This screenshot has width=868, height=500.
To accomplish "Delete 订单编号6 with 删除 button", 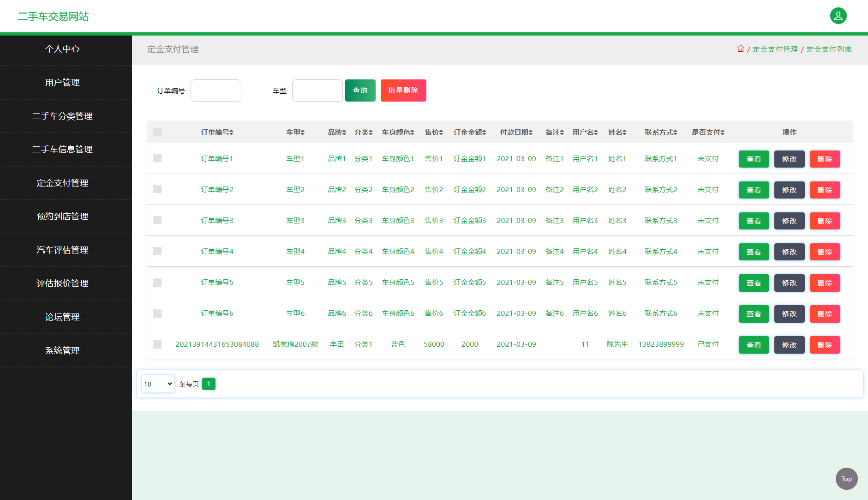I will coord(825,313).
